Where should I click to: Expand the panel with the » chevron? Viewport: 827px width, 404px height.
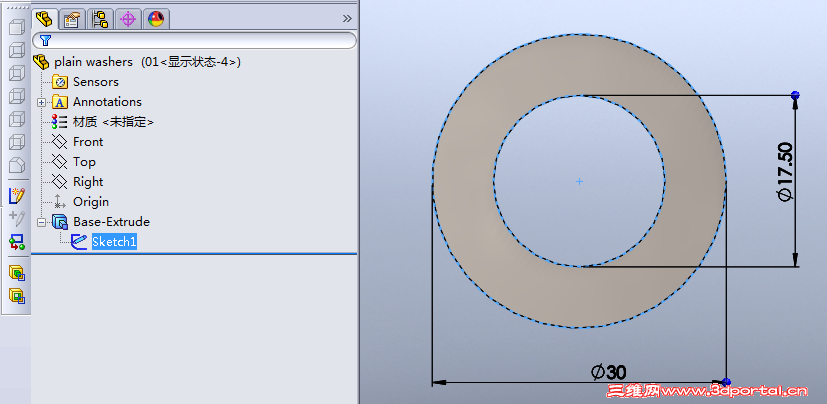tap(347, 18)
